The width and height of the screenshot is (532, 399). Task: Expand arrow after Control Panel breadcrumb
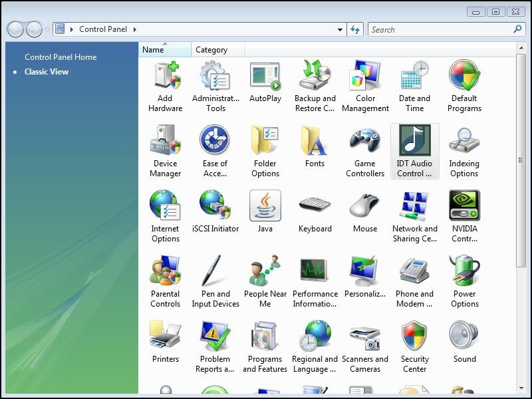pyautogui.click(x=135, y=29)
